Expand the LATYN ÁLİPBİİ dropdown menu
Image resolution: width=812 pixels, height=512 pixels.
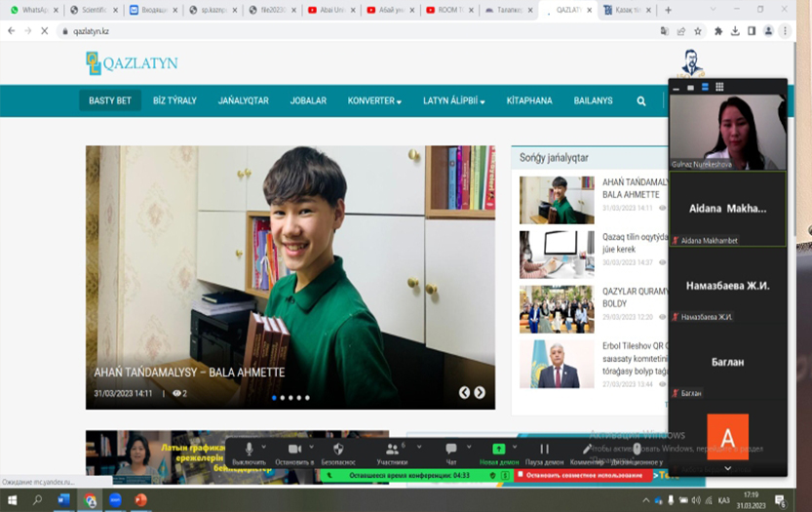(453, 100)
